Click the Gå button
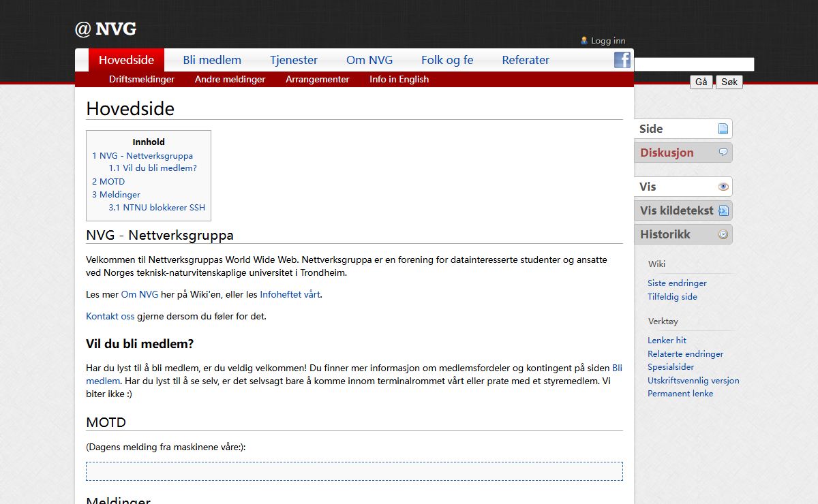The height and width of the screenshot is (504, 818). [x=701, y=82]
